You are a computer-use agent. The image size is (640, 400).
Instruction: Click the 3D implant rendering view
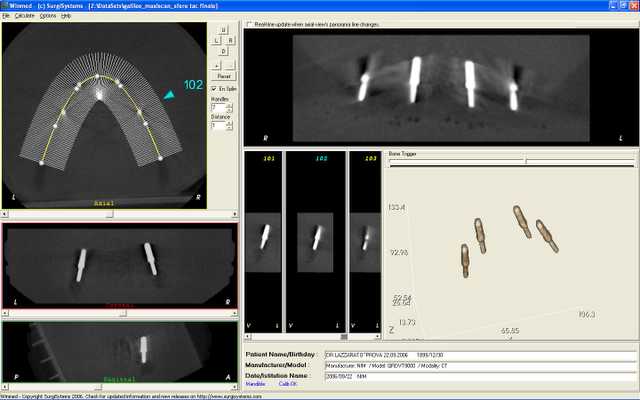point(510,255)
